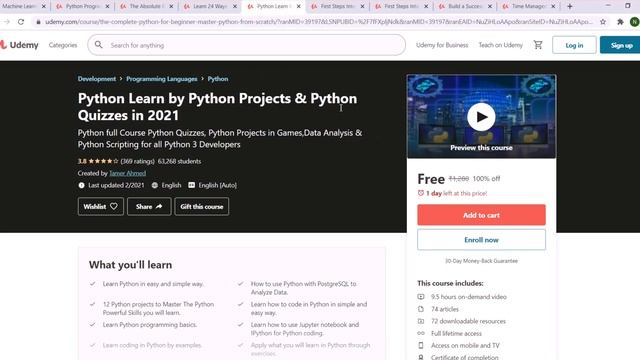Image resolution: width=640 pixels, height=360 pixels.
Task: Add course to Wishlist
Action: (x=100, y=207)
